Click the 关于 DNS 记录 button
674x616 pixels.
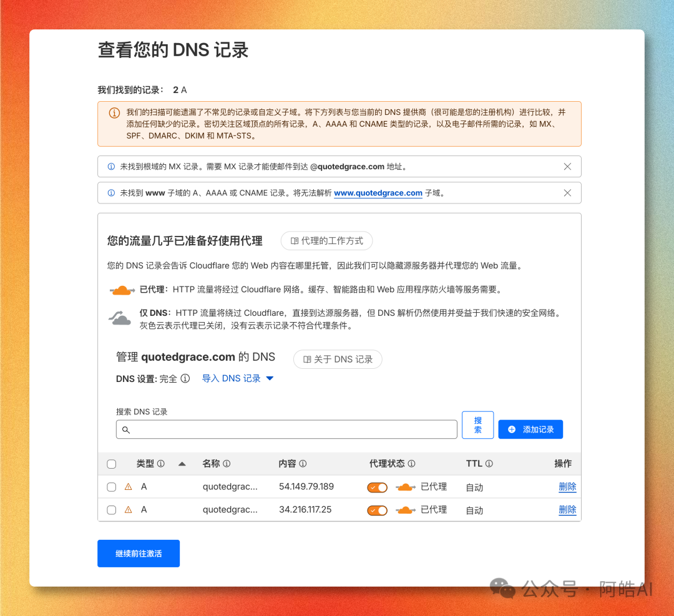338,359
